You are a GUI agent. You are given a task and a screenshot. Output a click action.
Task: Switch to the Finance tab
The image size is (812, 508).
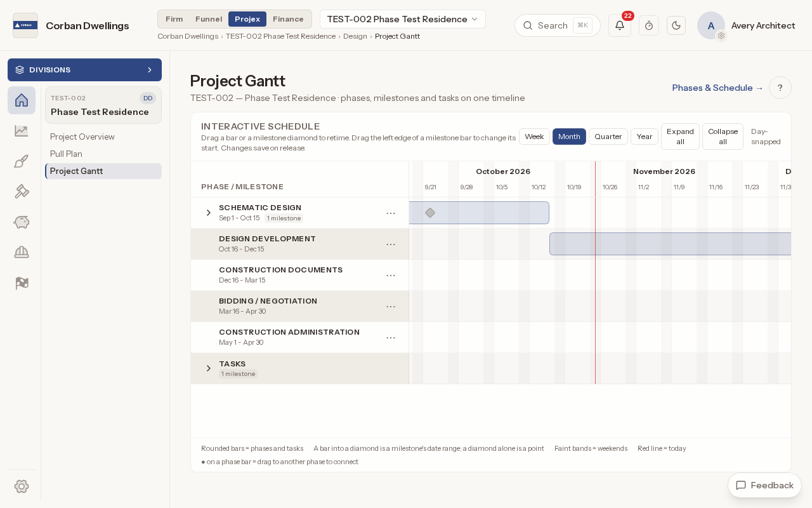(x=288, y=19)
